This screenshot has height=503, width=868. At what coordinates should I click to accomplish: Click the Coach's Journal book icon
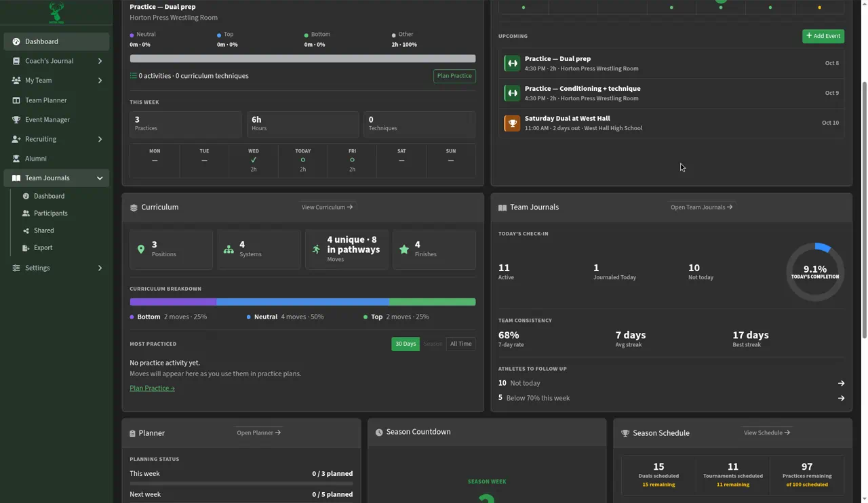16,61
